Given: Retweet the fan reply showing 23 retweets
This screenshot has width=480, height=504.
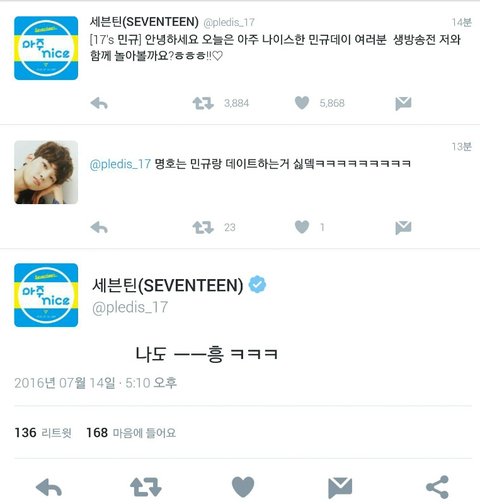Looking at the screenshot, I should (203, 228).
